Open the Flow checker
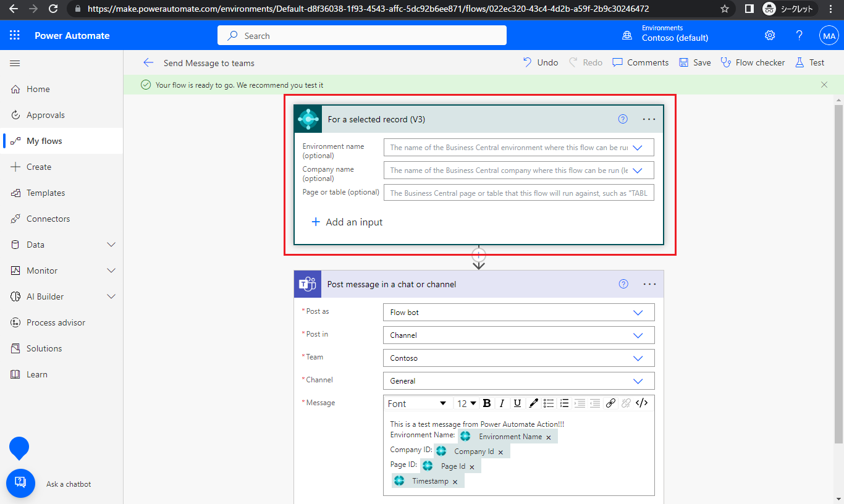This screenshot has height=504, width=844. tap(753, 62)
